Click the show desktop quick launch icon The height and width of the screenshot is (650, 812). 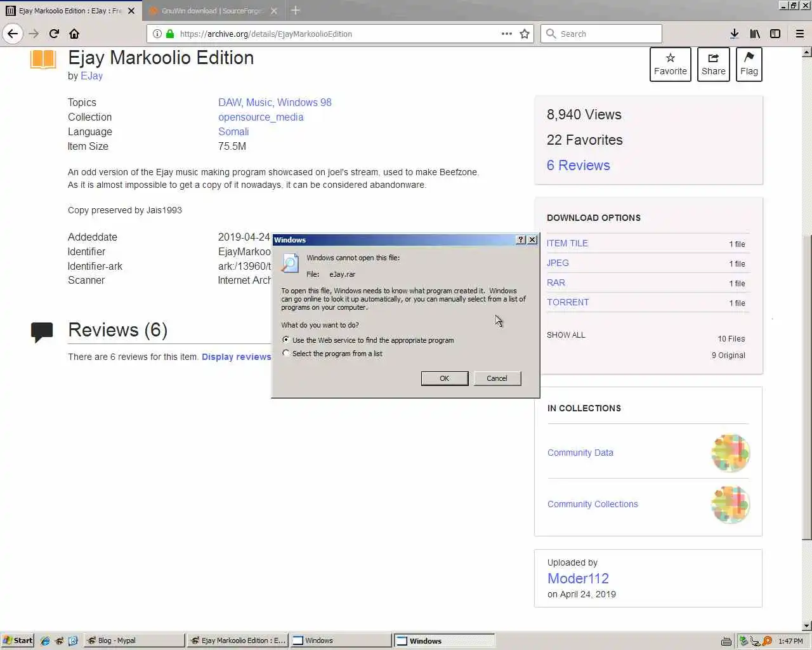(73, 641)
